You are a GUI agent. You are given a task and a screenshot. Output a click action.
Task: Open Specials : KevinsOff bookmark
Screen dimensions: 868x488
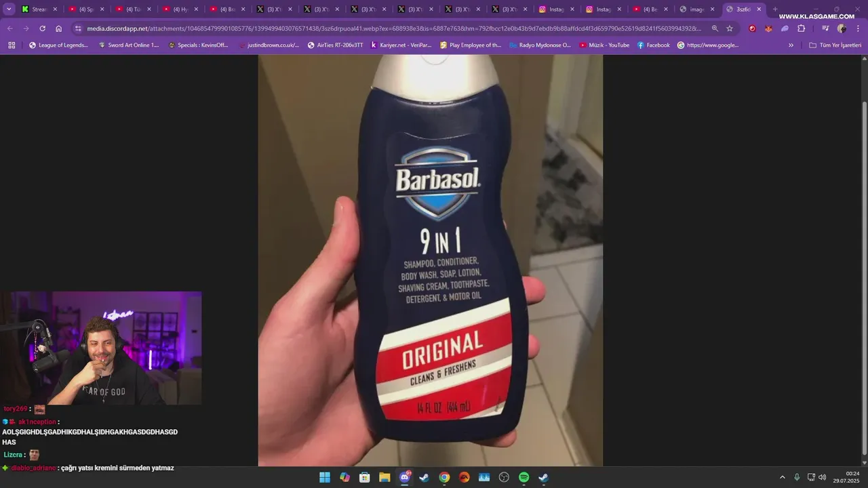[198, 45]
